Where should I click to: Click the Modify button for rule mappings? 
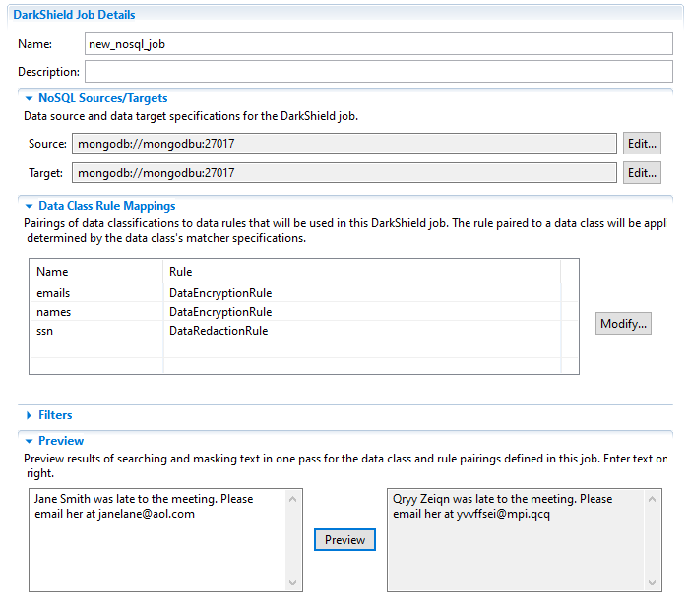click(x=623, y=324)
